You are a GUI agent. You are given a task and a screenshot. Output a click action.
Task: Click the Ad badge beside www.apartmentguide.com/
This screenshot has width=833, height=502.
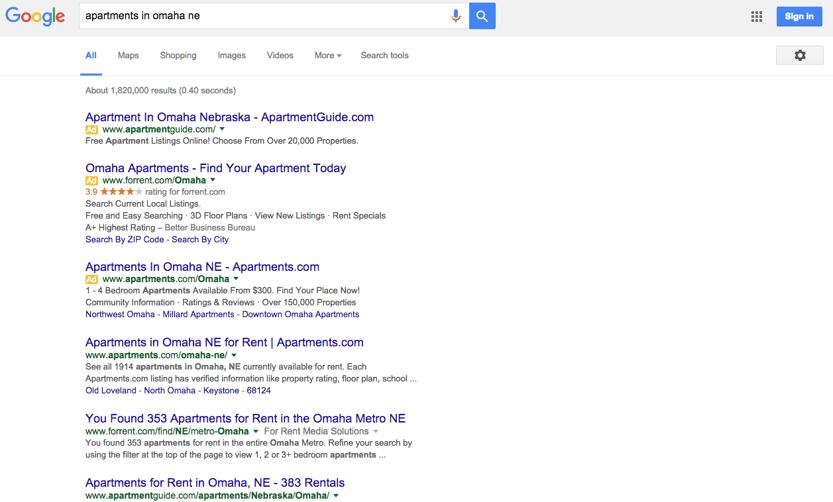click(91, 130)
